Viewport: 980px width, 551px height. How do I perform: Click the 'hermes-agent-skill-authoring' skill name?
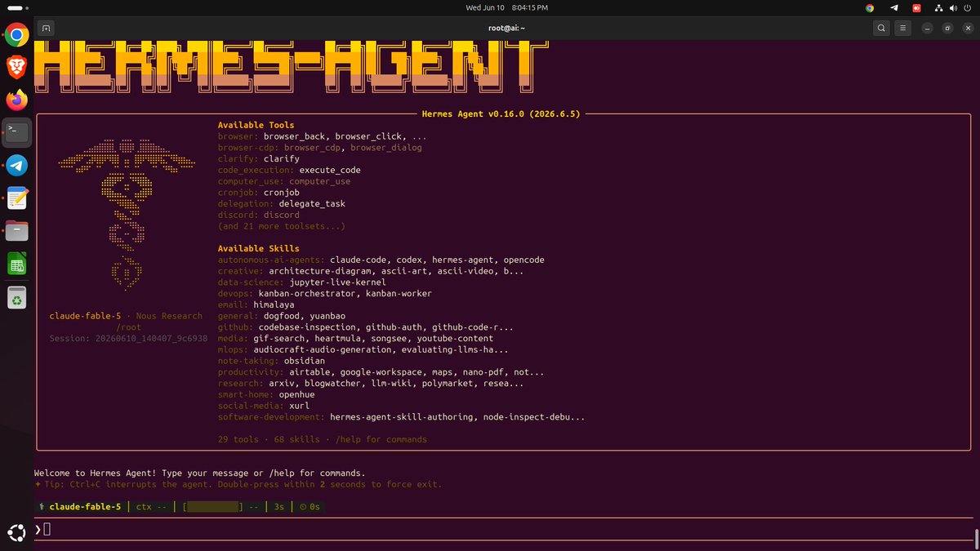coord(401,416)
